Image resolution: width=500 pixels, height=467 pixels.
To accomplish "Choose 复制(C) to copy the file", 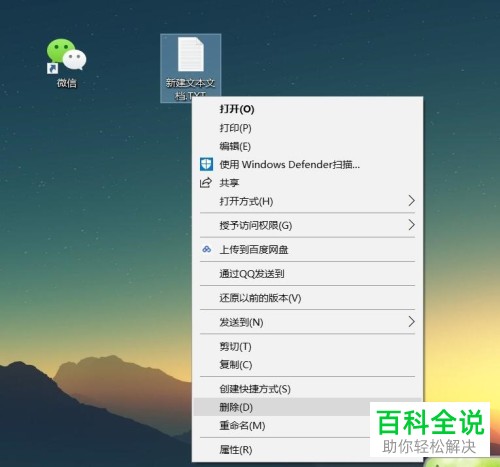I will point(307,365).
